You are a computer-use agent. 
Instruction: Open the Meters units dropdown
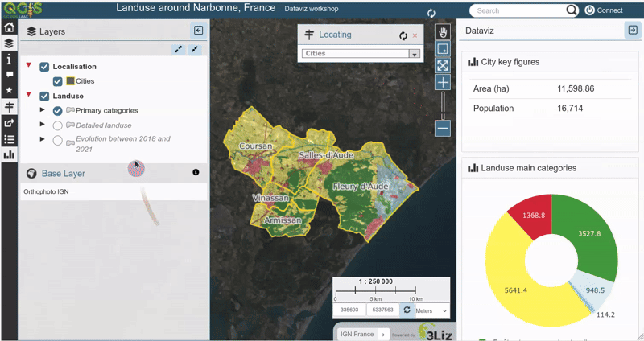coord(431,310)
